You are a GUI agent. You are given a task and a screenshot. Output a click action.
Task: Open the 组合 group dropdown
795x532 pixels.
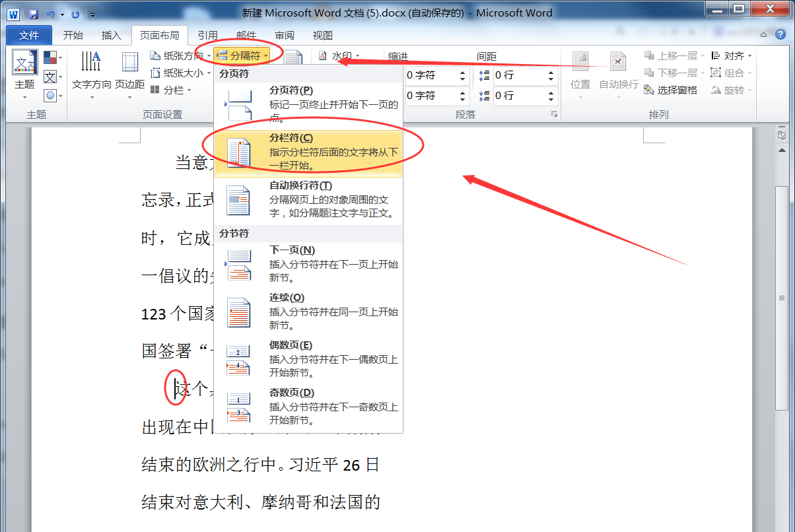coord(732,73)
